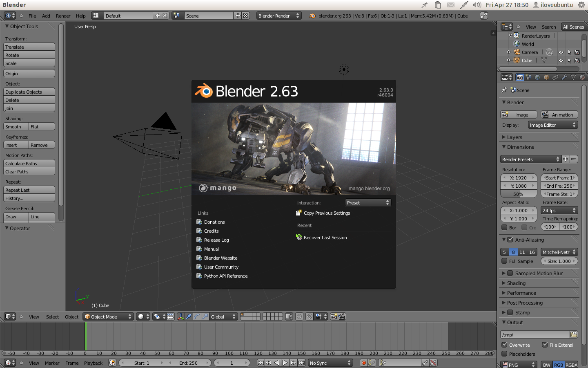The height and width of the screenshot is (368, 588).
Task: Select the translate manipulator arrow icon
Action: pos(189,316)
